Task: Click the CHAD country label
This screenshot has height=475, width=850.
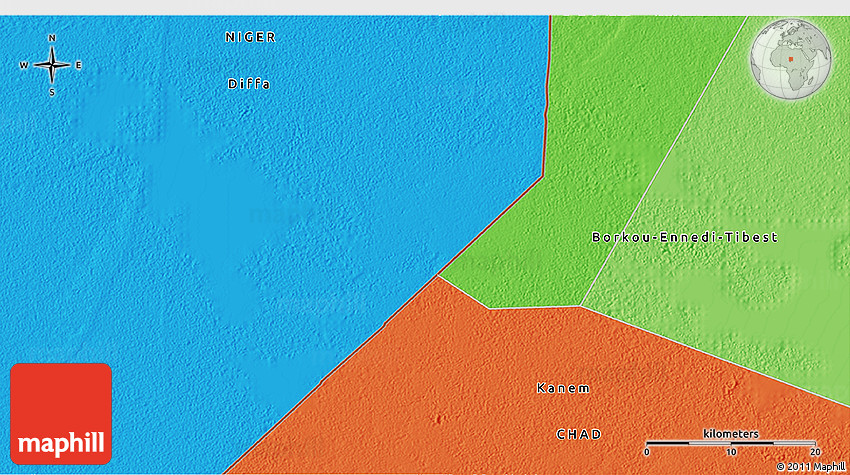Action: [579, 434]
